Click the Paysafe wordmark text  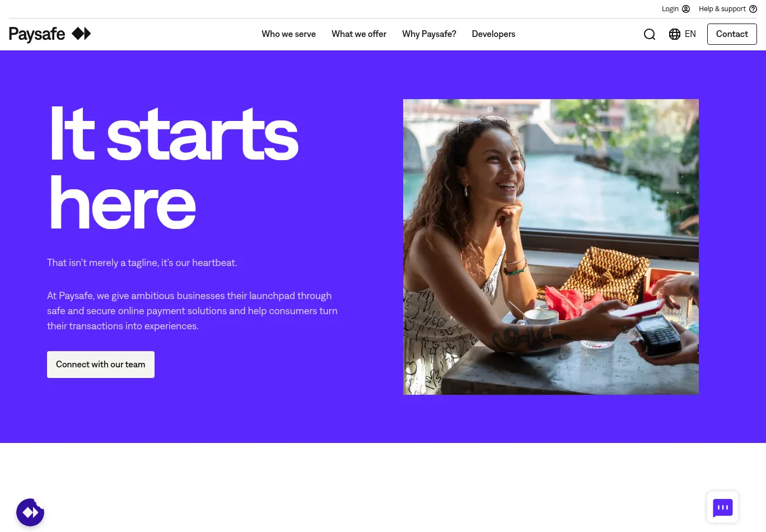37,35
